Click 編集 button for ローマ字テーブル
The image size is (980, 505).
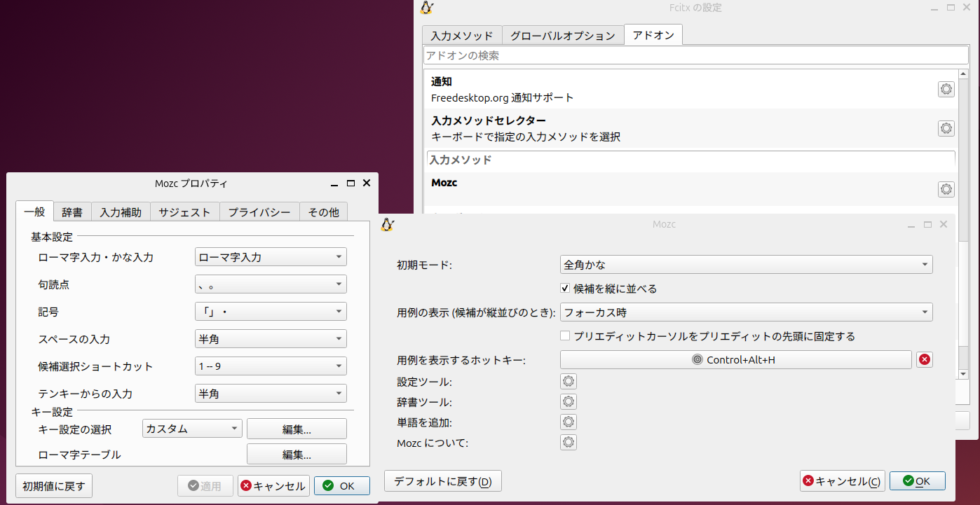[x=297, y=454]
